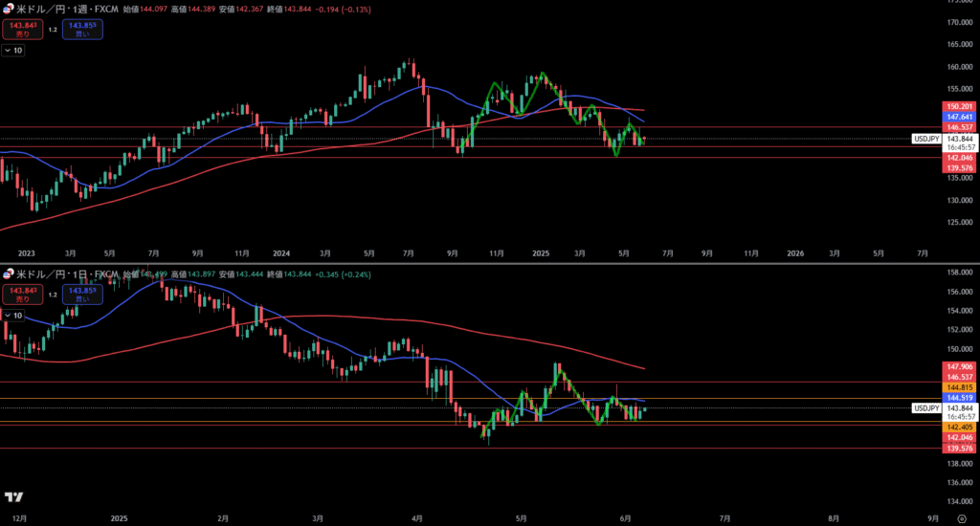
Task: Click weekly close value 終値143.844
Action: pyautogui.click(x=289, y=10)
